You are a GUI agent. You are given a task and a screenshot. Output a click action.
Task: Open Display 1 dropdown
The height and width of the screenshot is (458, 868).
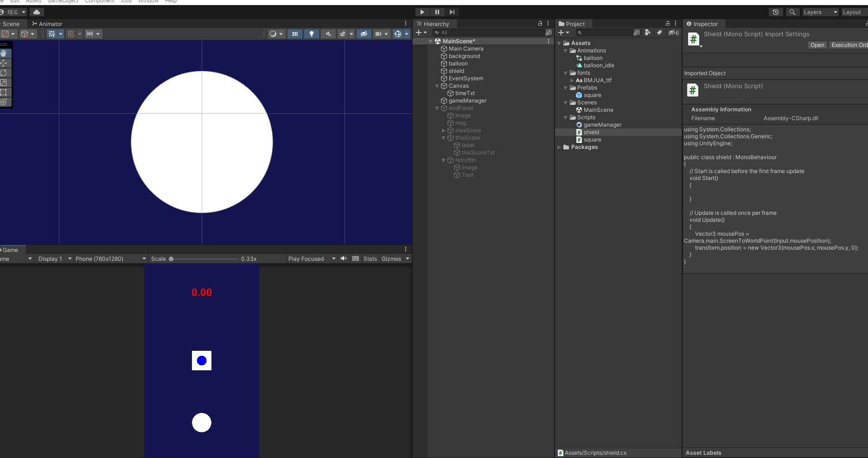tap(55, 259)
